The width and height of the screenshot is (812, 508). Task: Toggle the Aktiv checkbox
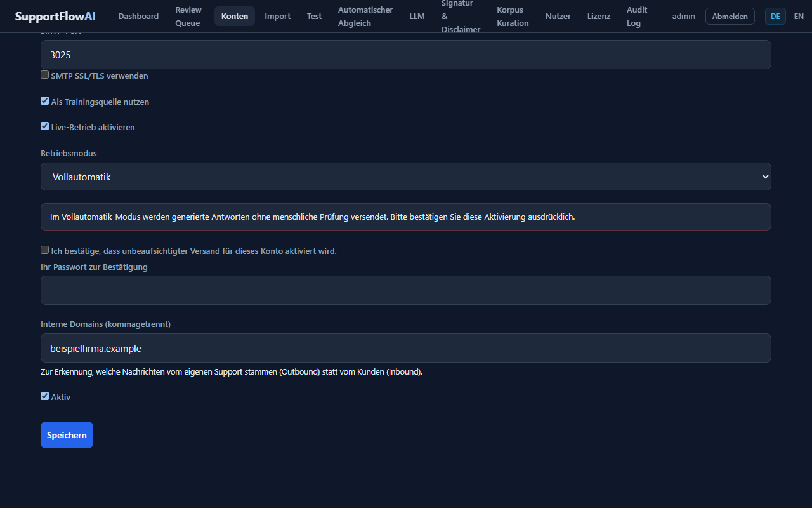coord(44,396)
